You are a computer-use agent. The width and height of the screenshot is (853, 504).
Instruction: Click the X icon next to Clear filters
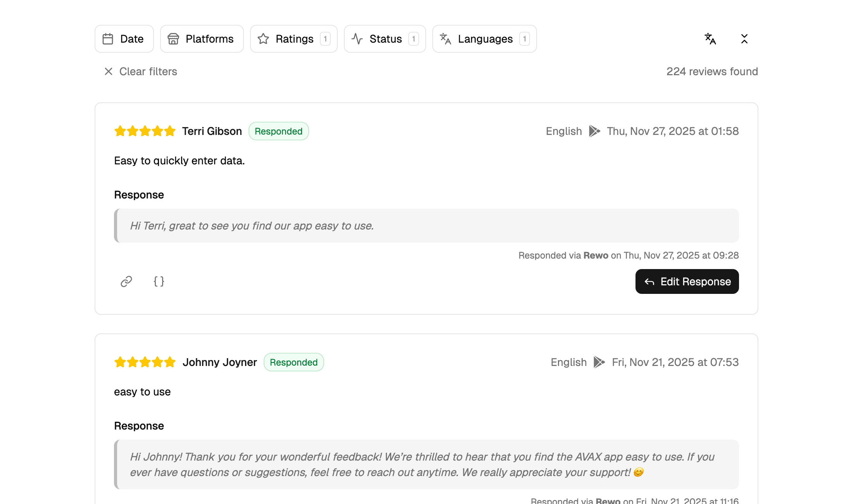click(108, 71)
